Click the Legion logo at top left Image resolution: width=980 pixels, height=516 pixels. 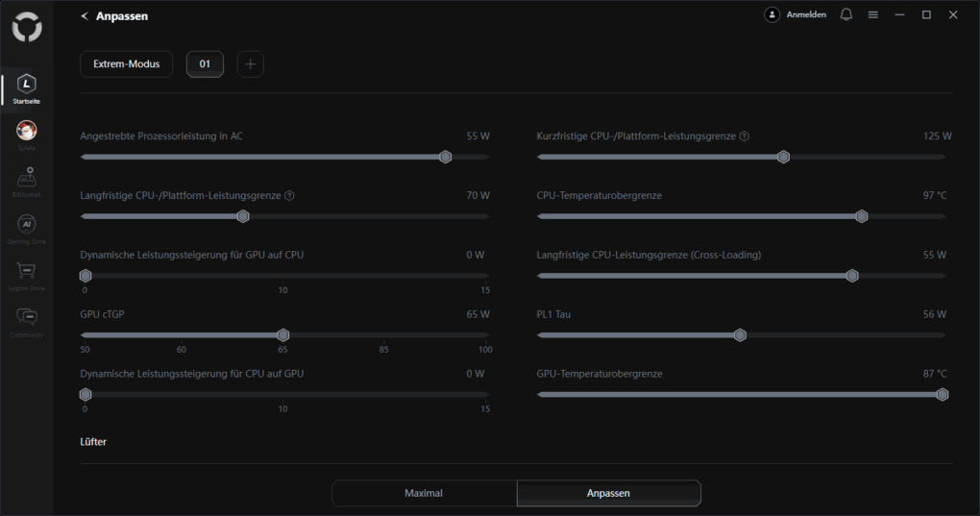coord(27,27)
